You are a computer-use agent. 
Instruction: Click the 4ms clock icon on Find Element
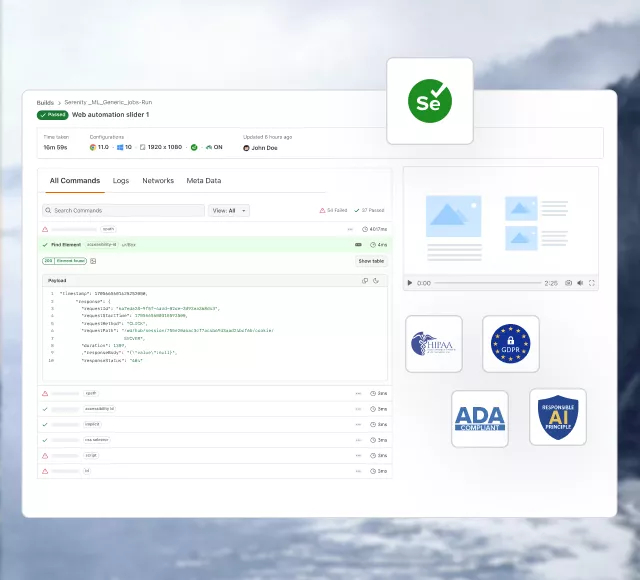click(373, 245)
